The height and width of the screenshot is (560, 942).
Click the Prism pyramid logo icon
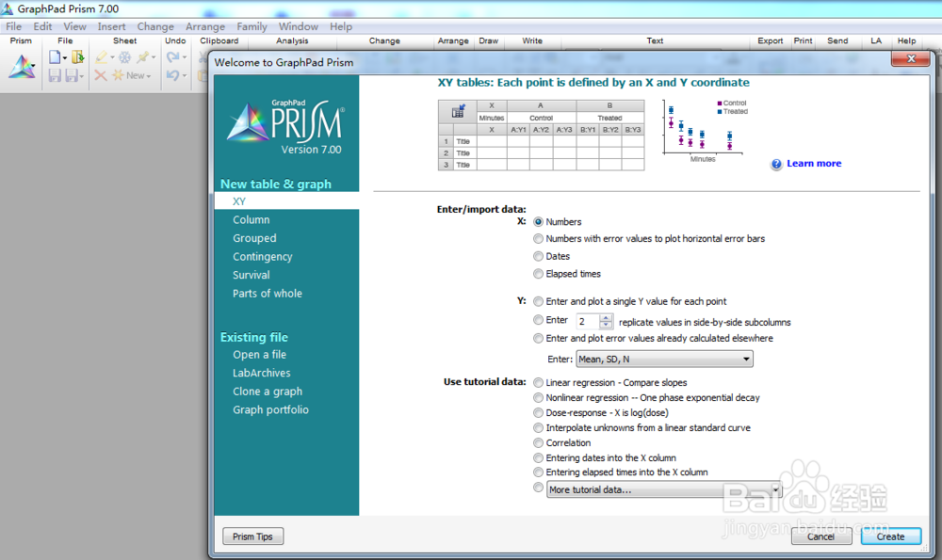point(24,69)
